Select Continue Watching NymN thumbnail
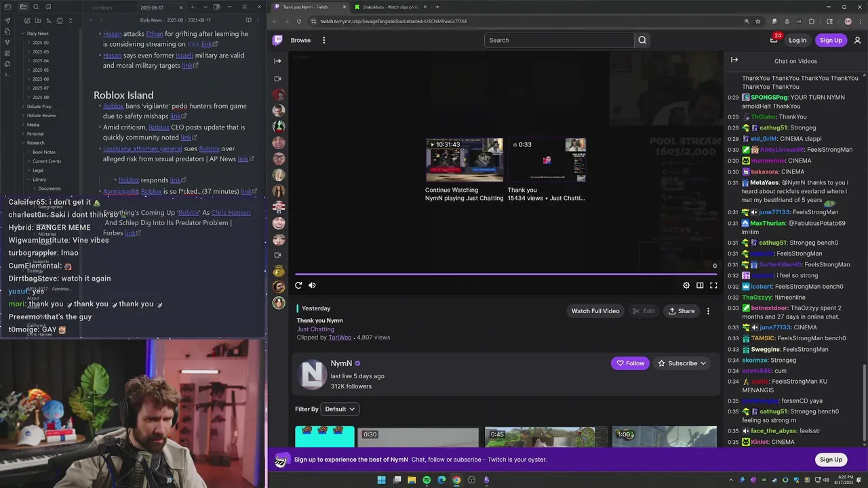 click(465, 160)
